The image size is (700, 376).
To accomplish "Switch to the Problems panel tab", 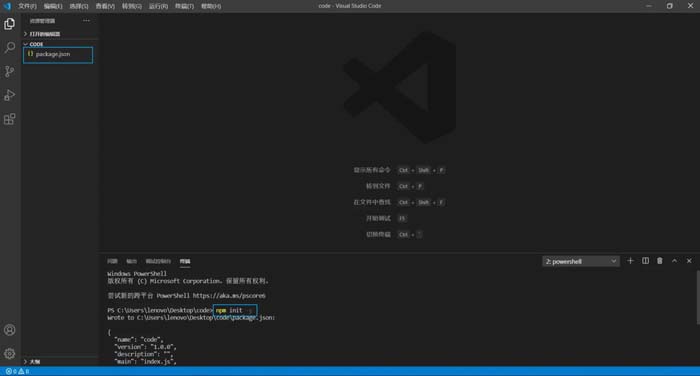I will [x=112, y=261].
